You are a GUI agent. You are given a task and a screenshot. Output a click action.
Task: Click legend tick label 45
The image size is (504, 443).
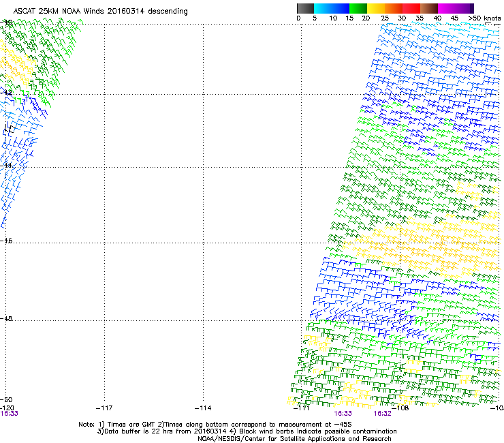point(454,18)
